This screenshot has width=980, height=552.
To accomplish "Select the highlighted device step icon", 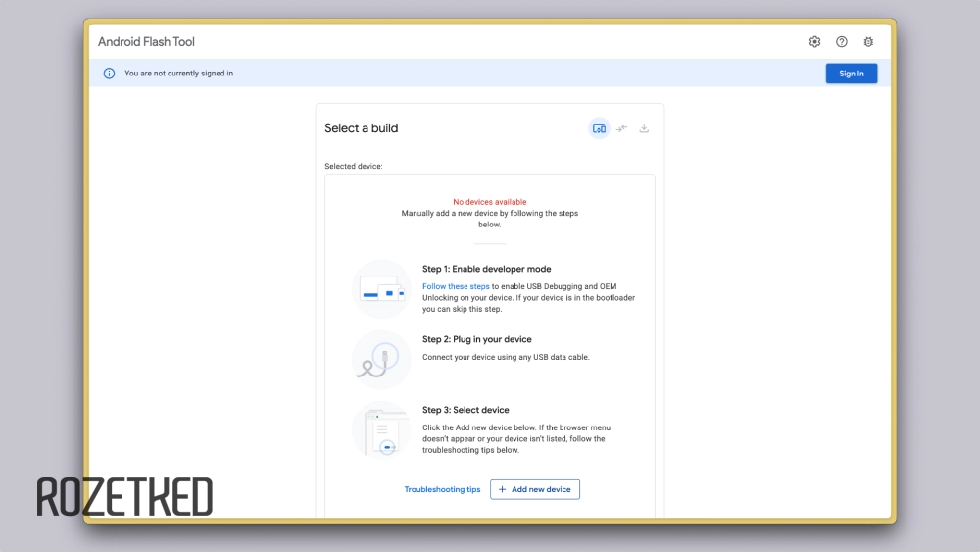I will coord(599,128).
